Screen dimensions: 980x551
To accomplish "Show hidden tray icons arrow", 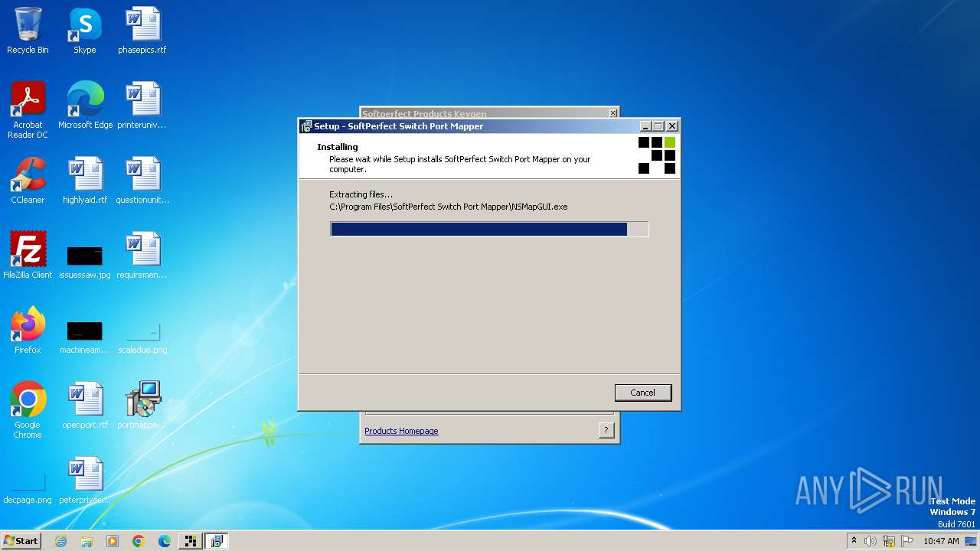I will (854, 540).
